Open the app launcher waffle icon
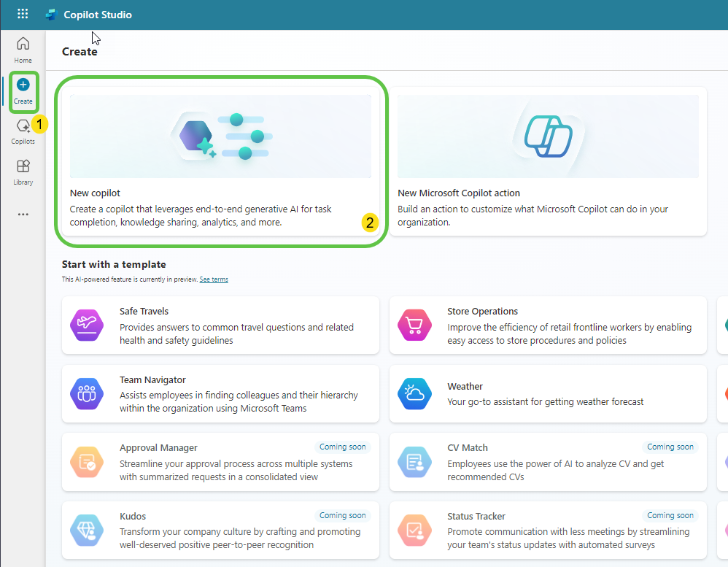Image resolution: width=728 pixels, height=567 pixels. 23,14
